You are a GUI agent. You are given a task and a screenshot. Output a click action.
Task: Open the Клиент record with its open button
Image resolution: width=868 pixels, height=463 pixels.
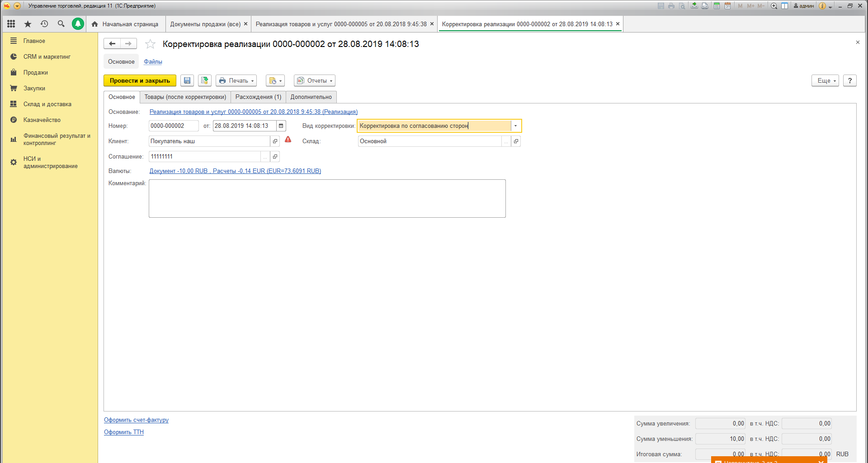tap(275, 141)
